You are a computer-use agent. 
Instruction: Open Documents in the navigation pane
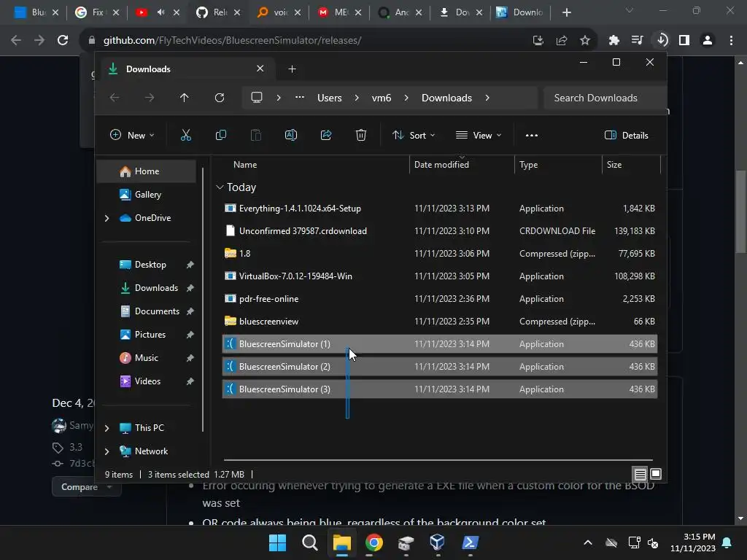156,311
